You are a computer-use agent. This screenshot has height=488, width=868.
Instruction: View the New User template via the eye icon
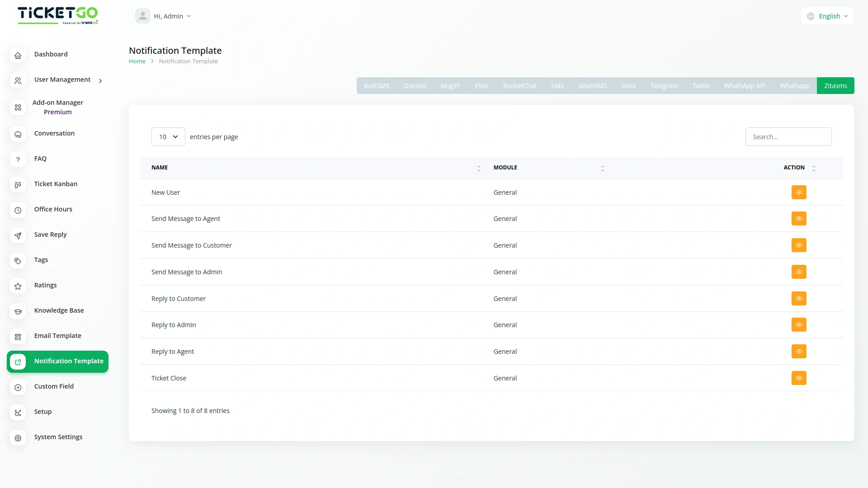point(799,192)
